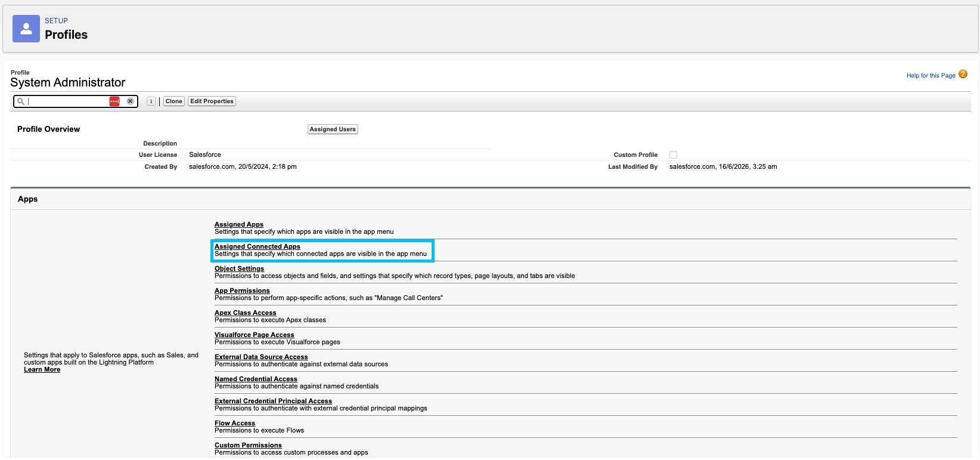This screenshot has width=980, height=460.
Task: Click the Description field label
Action: [x=160, y=144]
